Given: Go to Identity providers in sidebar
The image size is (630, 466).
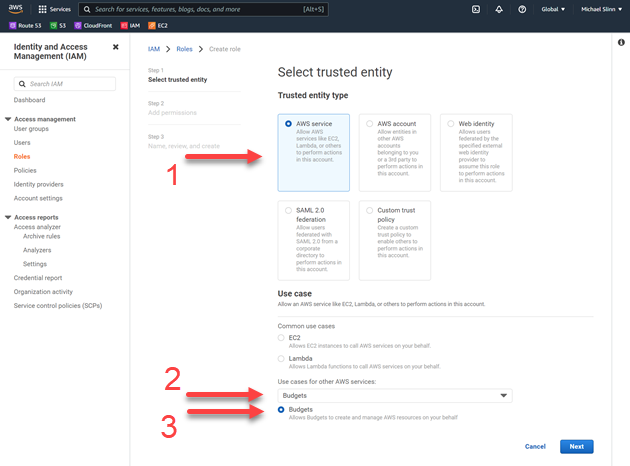Looking at the screenshot, I should (x=38, y=184).
